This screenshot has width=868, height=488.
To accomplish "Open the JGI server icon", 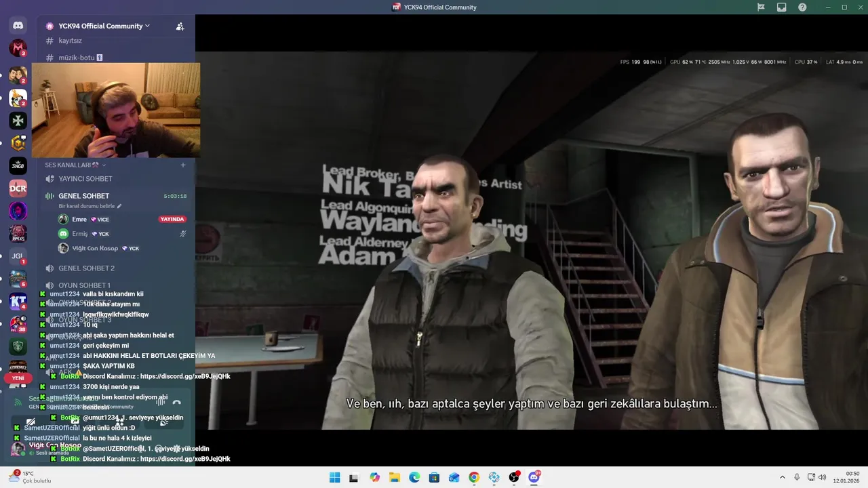I will click(x=18, y=256).
